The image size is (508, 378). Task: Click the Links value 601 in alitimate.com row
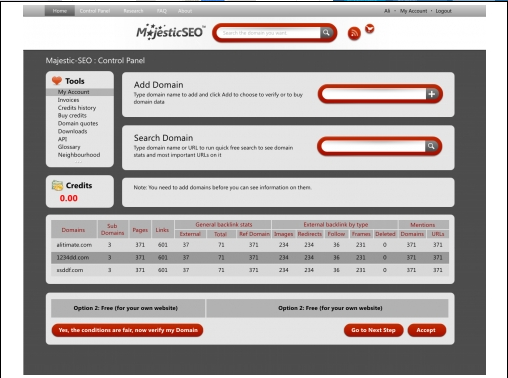[162, 245]
